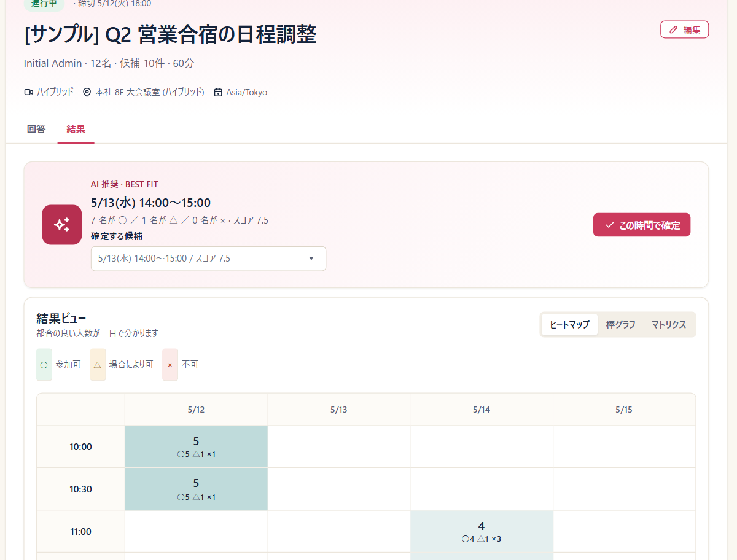Click the 5/13(水) 14:00〜15:00 recommendation heading
The image size is (737, 560).
click(151, 203)
